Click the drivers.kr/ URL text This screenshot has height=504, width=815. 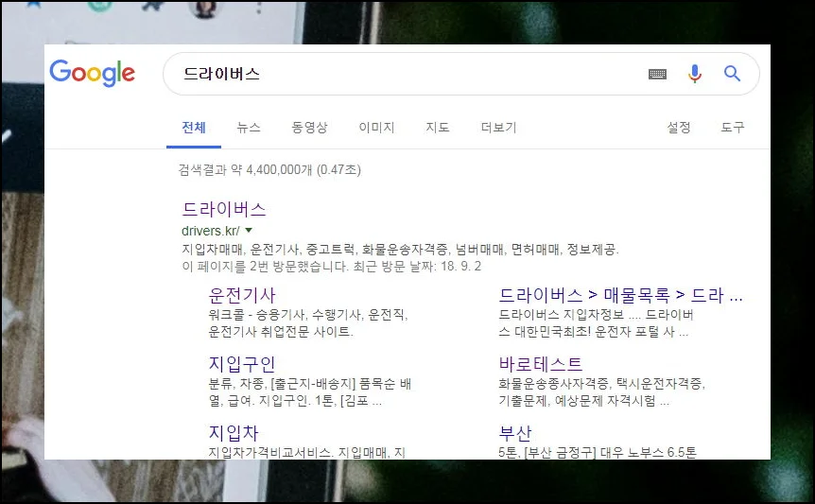(211, 231)
